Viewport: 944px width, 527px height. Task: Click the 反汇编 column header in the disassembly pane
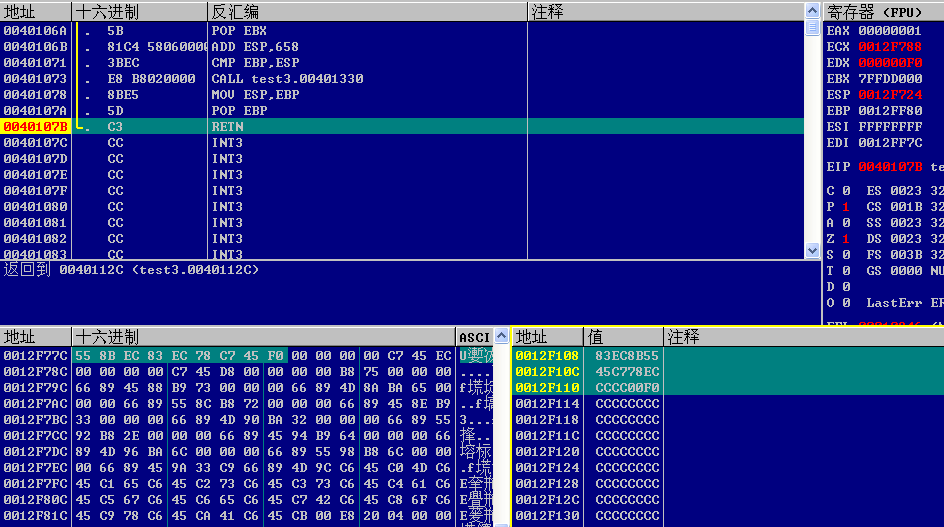[x=235, y=11]
